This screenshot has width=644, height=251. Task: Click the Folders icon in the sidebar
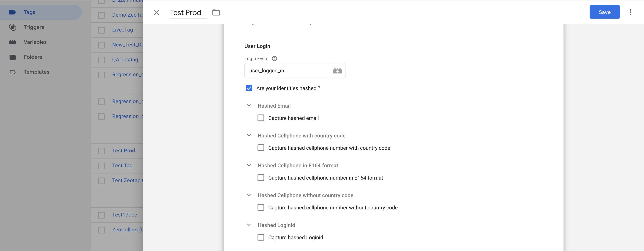point(13,57)
